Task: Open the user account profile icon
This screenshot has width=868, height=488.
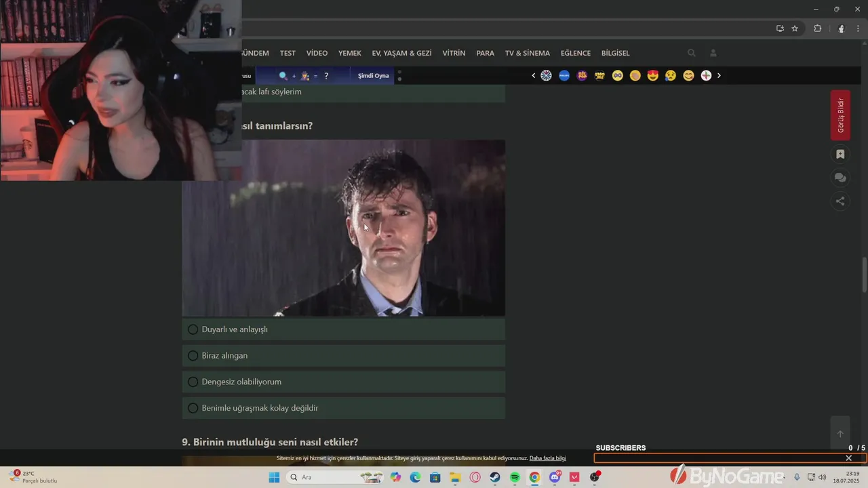Action: 713,53
